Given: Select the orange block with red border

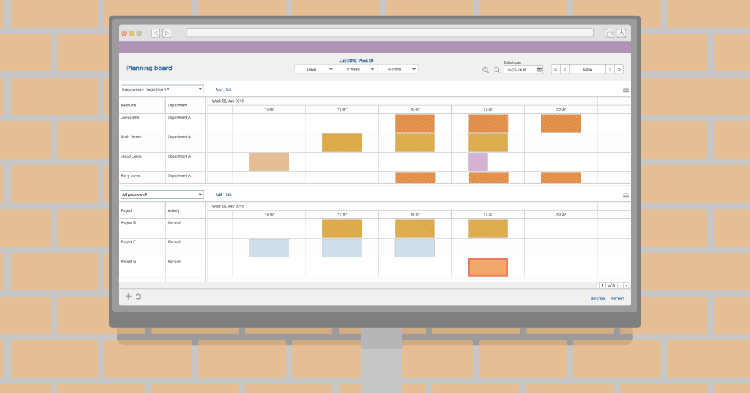Looking at the screenshot, I should coord(488,267).
